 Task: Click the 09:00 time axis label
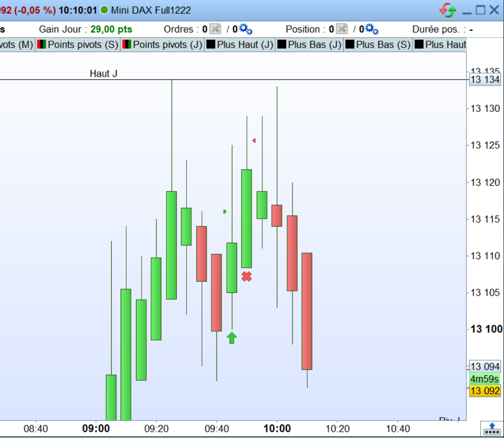[x=96, y=429]
